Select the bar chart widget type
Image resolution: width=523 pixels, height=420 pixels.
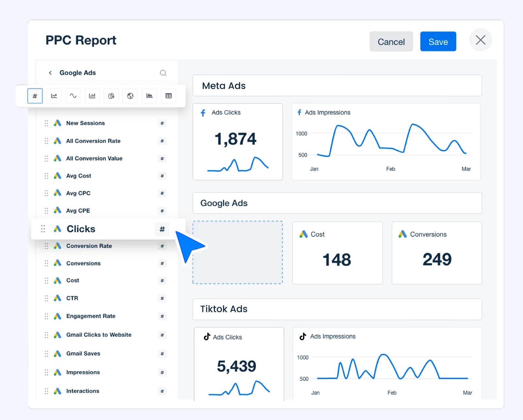(92, 96)
